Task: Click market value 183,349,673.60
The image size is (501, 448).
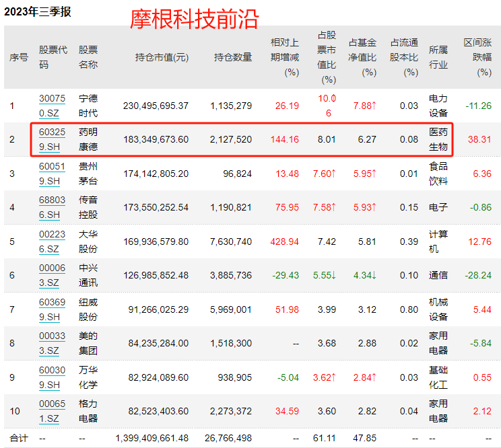Action: point(156,139)
